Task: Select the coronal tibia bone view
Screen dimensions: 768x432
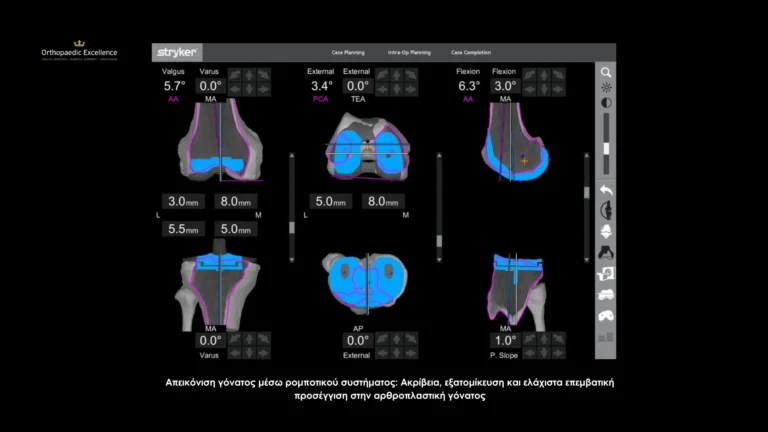Action: [217, 285]
